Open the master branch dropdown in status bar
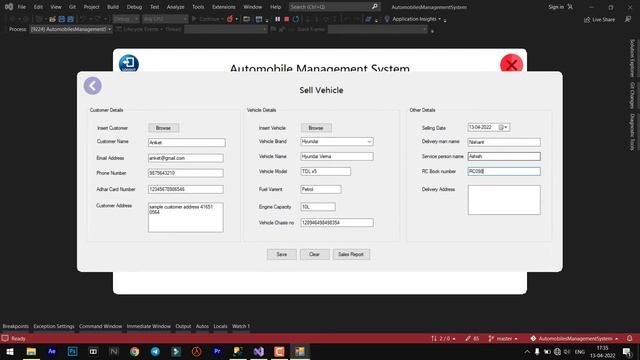 coord(503,338)
